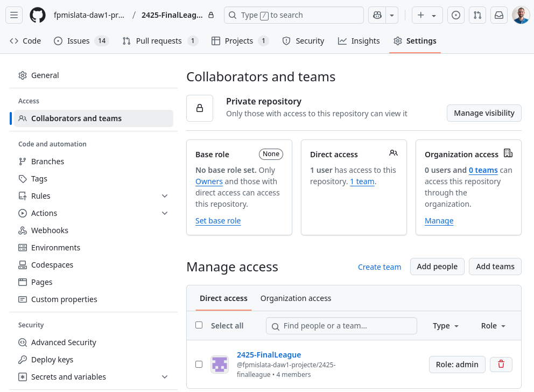The image size is (534, 392).
Task: Expand the Actions section chevron
Action: tap(165, 213)
